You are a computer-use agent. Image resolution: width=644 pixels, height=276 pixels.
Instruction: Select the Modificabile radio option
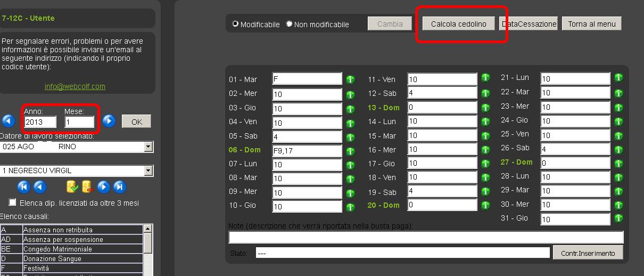tap(236, 24)
